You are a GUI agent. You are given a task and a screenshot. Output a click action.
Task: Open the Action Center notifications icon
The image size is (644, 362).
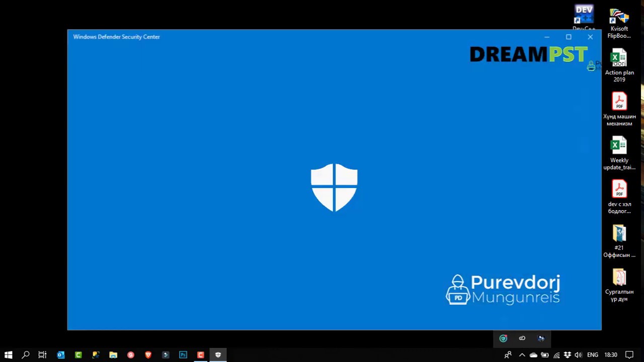pos(629,355)
